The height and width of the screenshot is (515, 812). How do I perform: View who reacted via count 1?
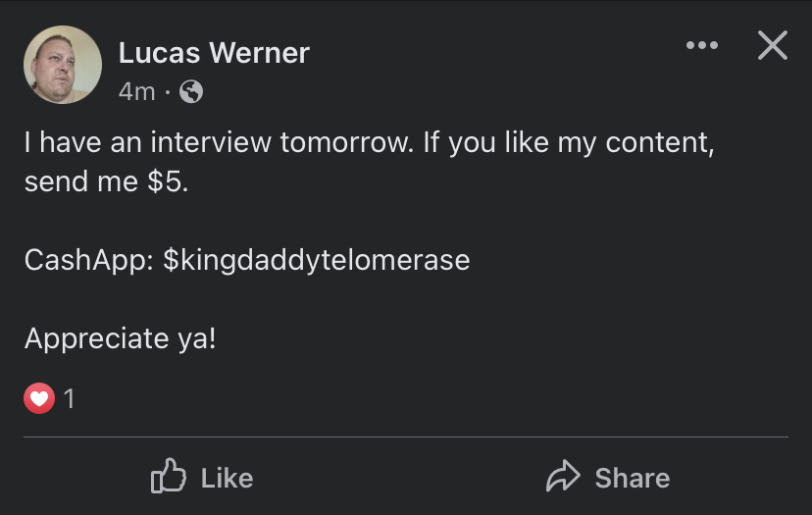point(69,398)
